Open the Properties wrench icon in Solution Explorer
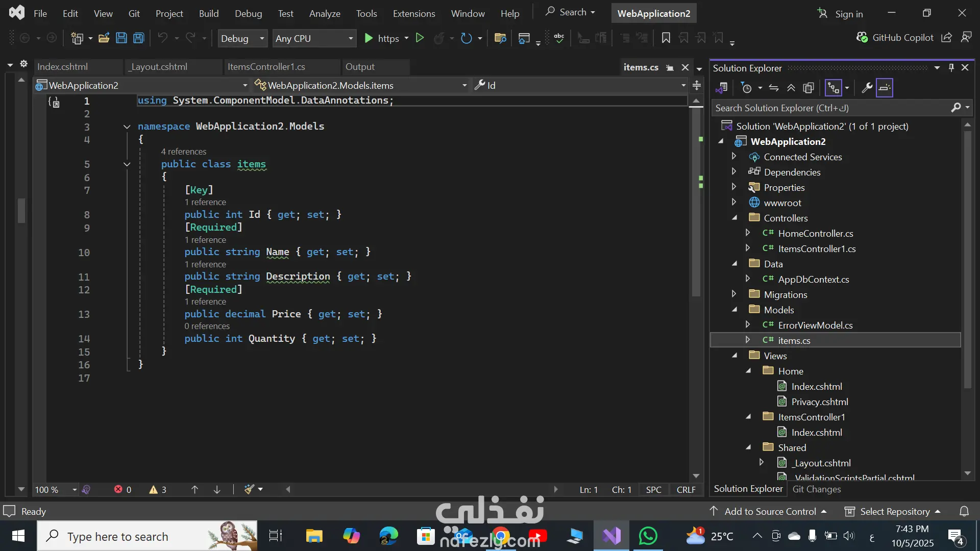Image resolution: width=980 pixels, height=551 pixels. tap(867, 88)
